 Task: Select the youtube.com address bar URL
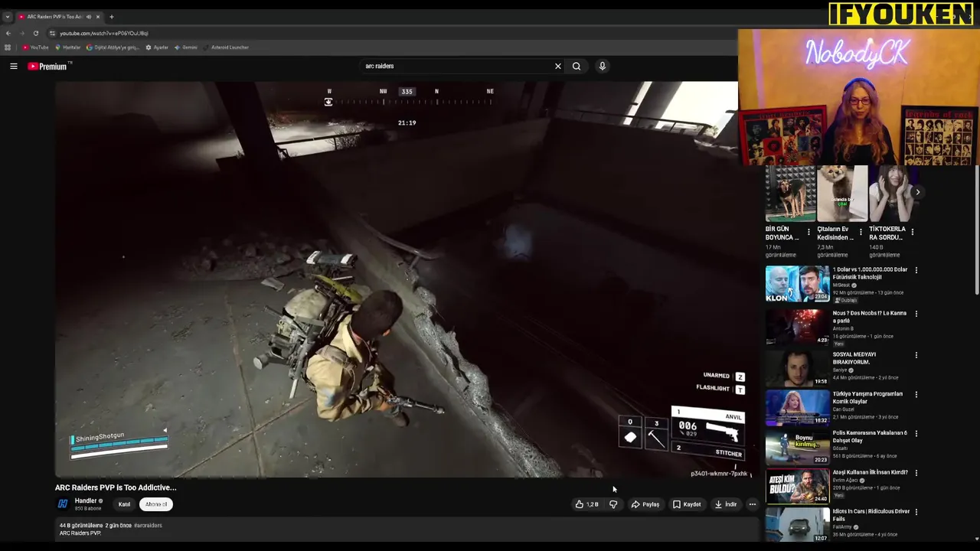point(104,34)
